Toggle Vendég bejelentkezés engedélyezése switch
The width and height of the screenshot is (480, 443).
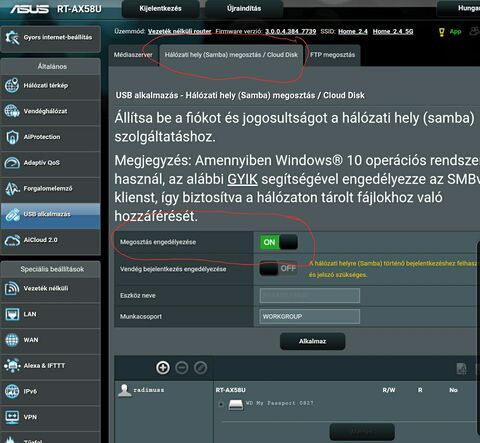[x=279, y=269]
